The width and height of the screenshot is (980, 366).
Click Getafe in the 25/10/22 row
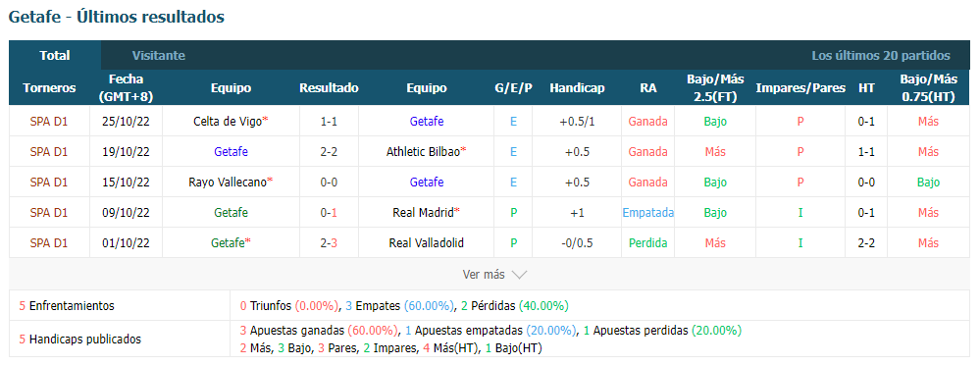tap(427, 122)
